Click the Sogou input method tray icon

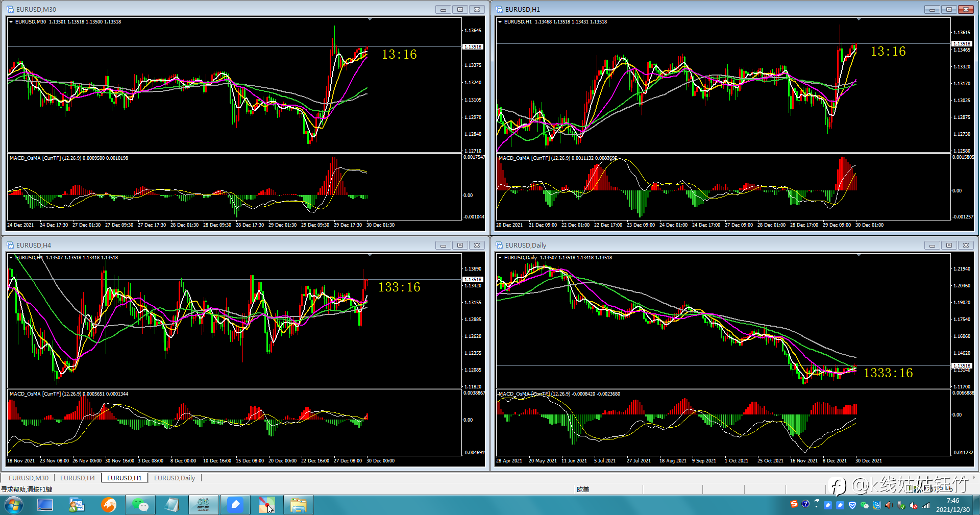pos(794,504)
